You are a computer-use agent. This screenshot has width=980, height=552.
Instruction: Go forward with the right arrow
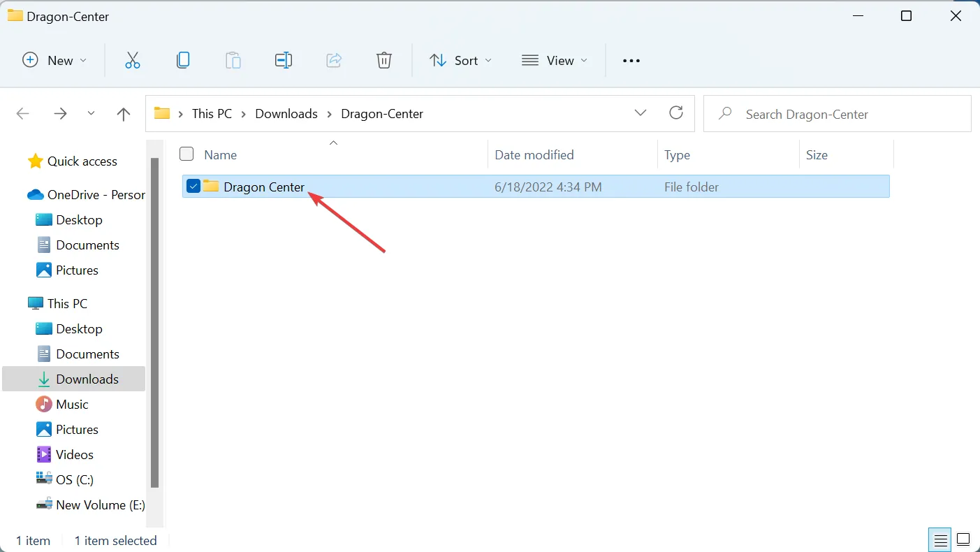61,114
